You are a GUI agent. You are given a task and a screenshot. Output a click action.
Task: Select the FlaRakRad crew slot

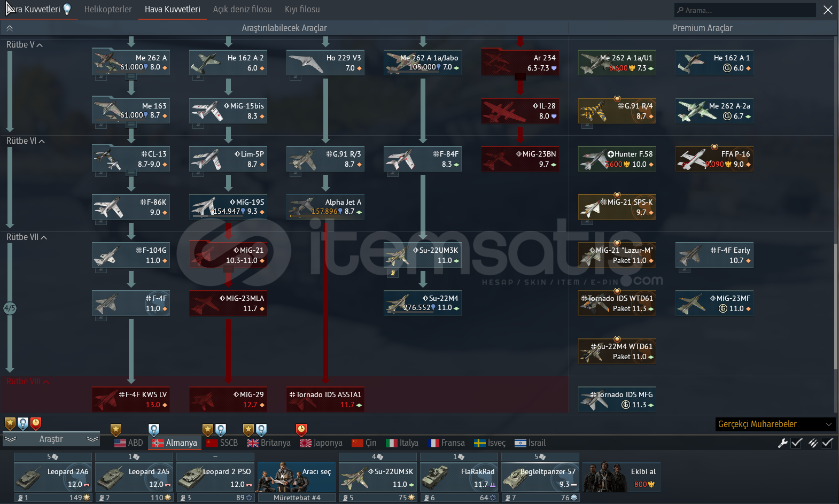pyautogui.click(x=459, y=477)
